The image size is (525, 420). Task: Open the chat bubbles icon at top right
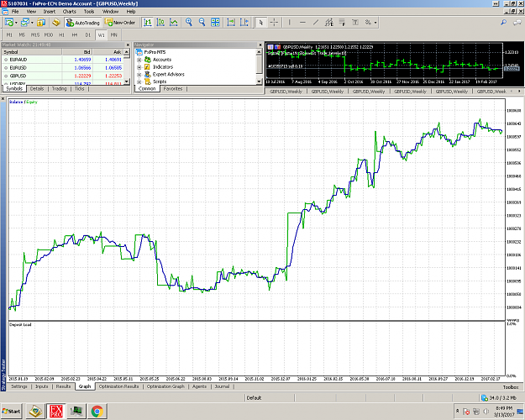coord(517,23)
